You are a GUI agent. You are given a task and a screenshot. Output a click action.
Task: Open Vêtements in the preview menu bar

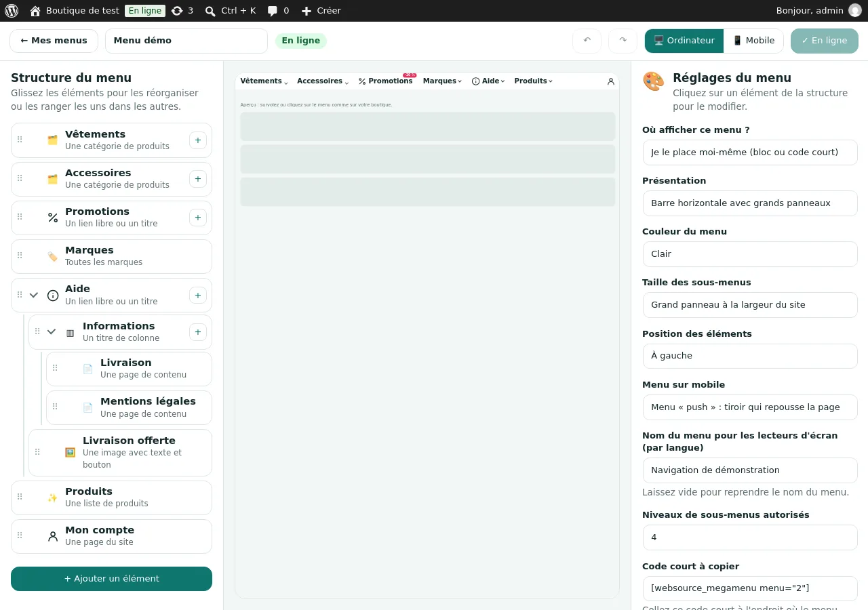click(x=264, y=81)
